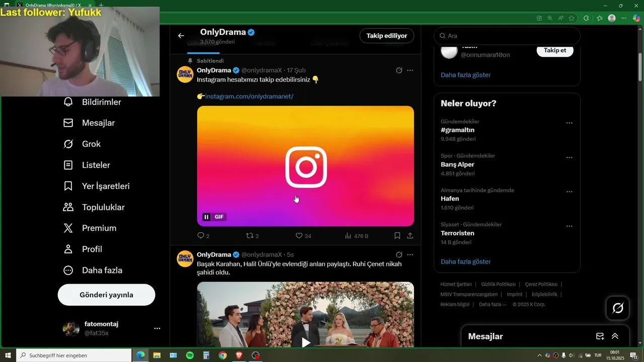Open OnlyDrama avatar on pinned post

(x=185, y=74)
